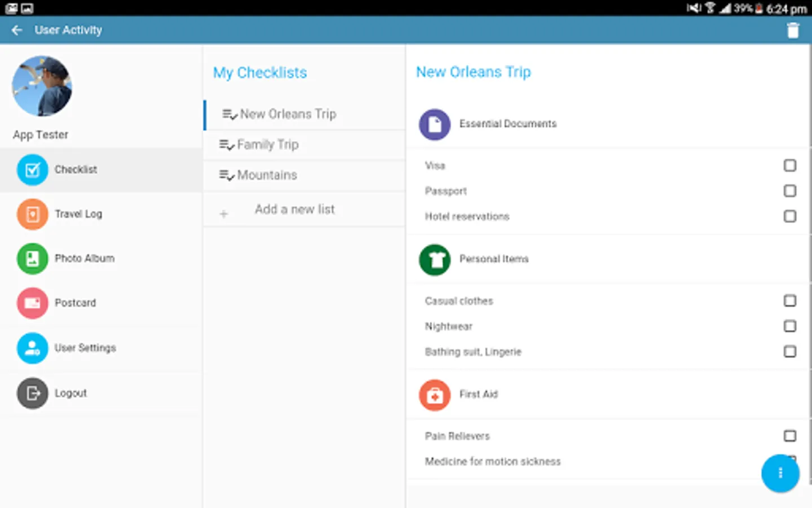The width and height of the screenshot is (812, 508).
Task: Click the Hotel reservations item text
Action: pyautogui.click(x=467, y=216)
